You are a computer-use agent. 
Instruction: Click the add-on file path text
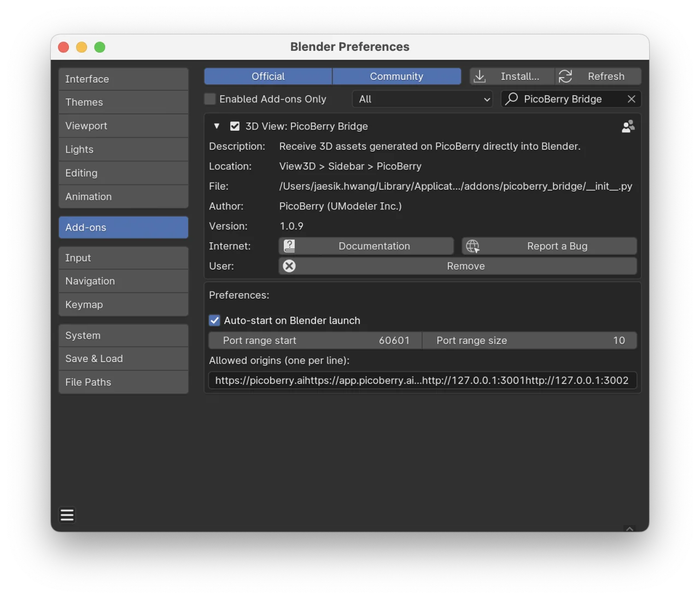[x=456, y=187]
